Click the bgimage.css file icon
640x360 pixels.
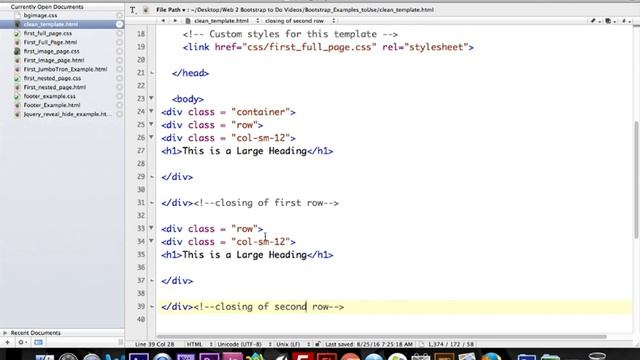(17, 16)
